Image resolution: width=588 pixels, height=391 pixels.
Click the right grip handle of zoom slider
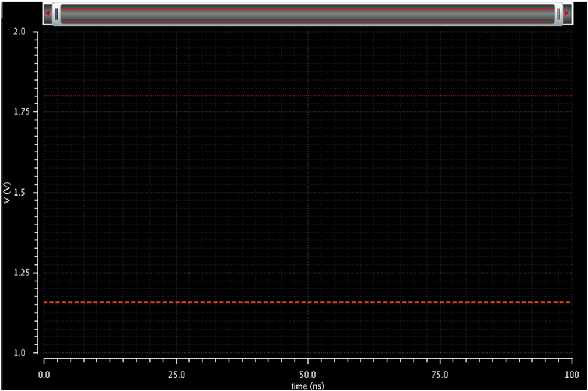pyautogui.click(x=558, y=13)
